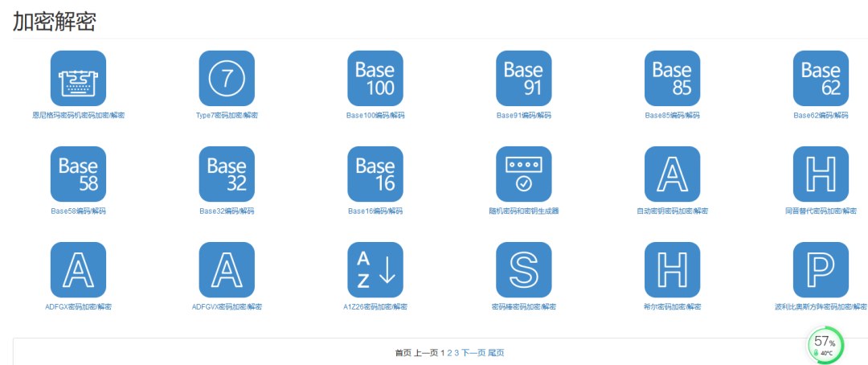Open the Base 16 icon

click(x=375, y=174)
